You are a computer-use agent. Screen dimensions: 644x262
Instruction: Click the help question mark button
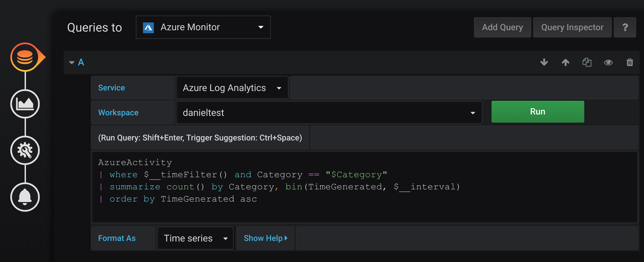point(625,27)
